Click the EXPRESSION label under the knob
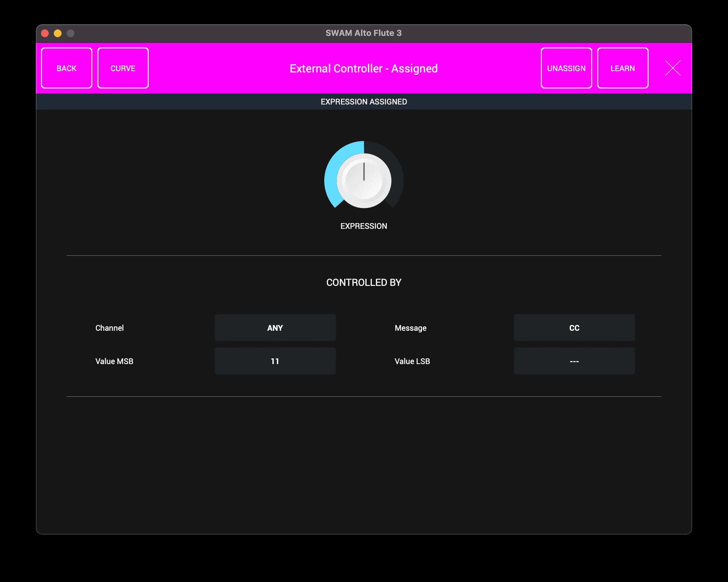This screenshot has width=728, height=582. coord(364,226)
